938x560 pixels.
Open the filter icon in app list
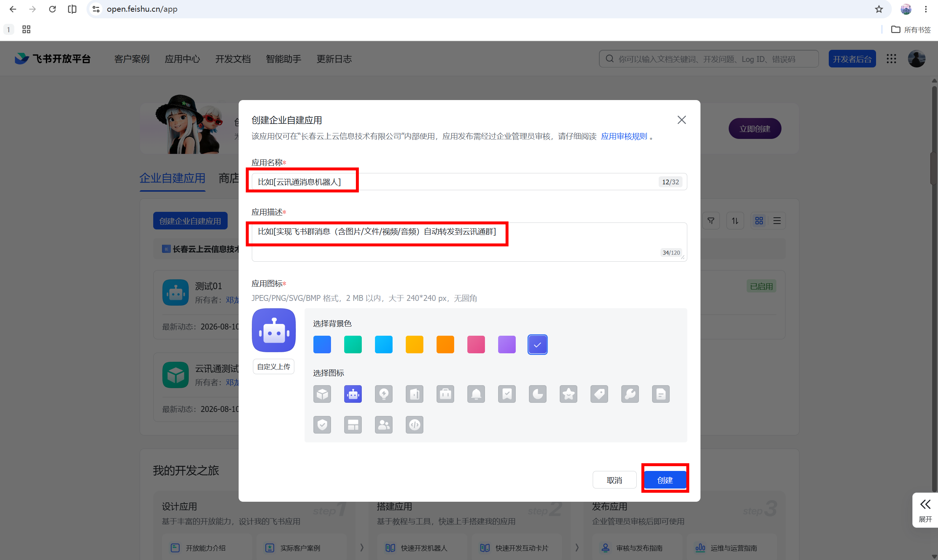tap(711, 221)
